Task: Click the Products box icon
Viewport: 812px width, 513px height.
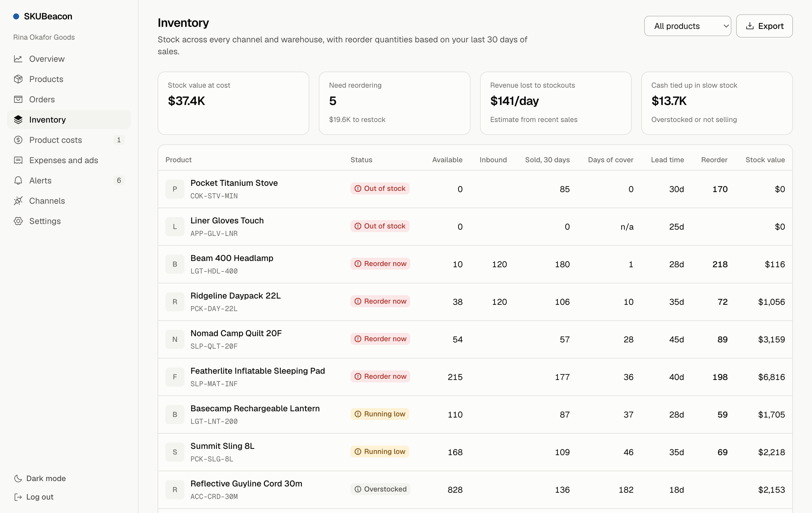Action: tap(18, 79)
